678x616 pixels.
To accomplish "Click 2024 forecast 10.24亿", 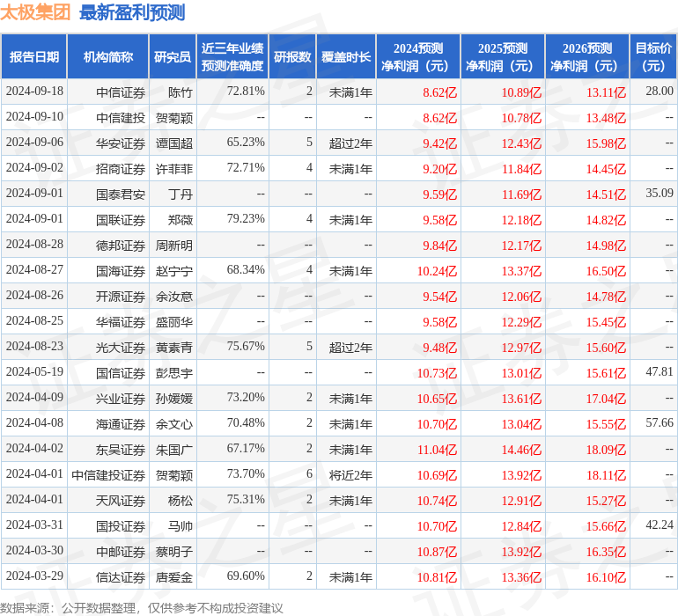I will pos(437,271).
